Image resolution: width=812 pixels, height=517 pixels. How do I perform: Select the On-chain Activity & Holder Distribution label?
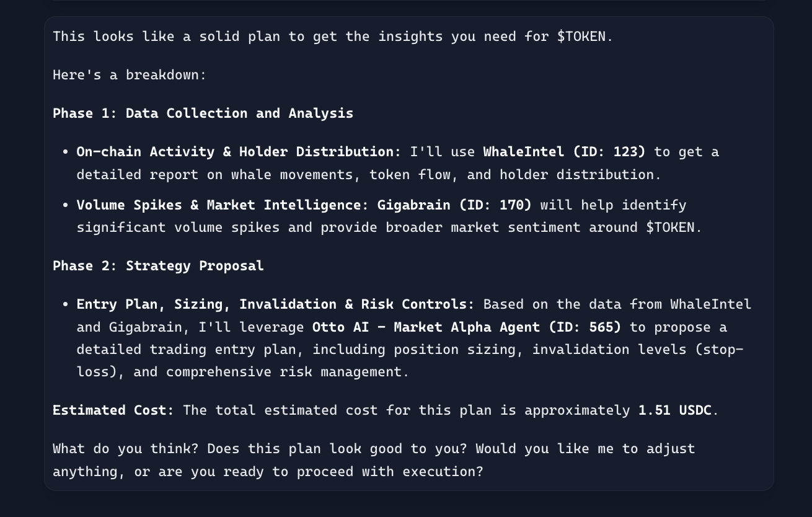tap(234, 152)
